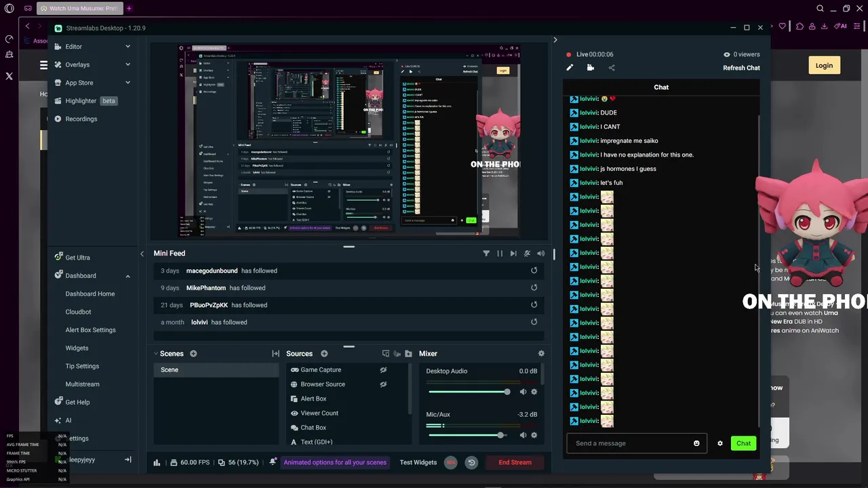Open a new browser tab with plus button

pyautogui.click(x=129, y=9)
